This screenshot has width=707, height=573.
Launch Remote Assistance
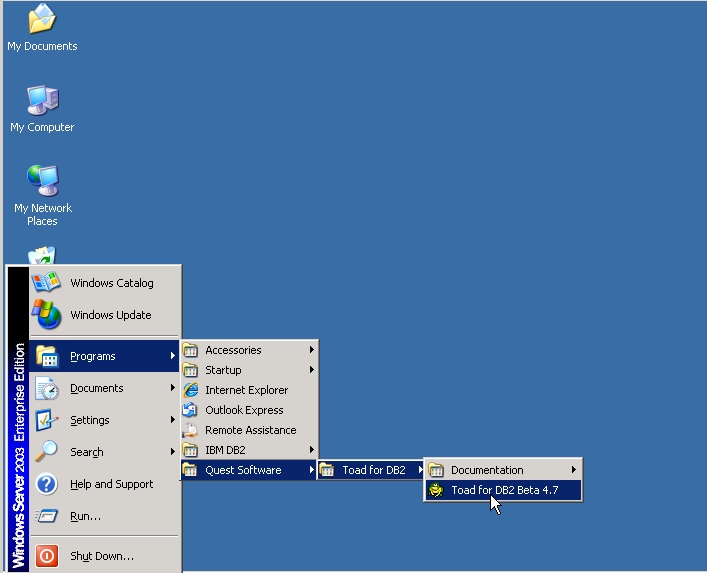tap(248, 430)
